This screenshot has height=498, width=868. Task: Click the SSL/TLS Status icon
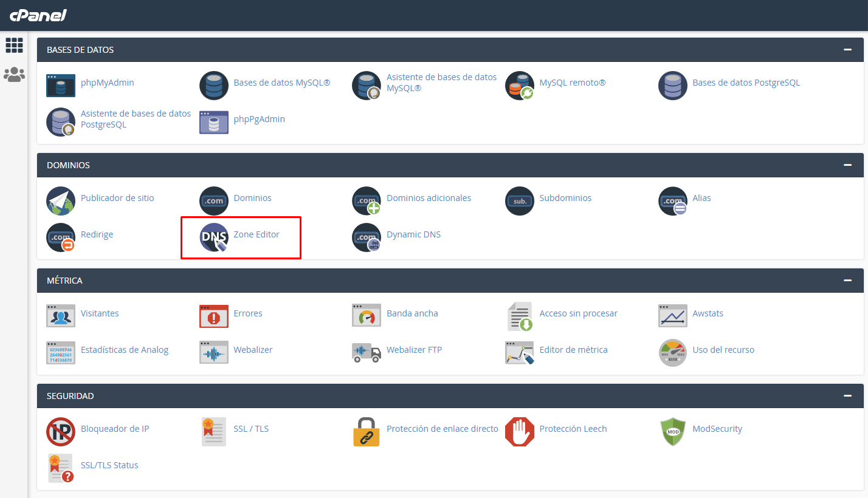(x=61, y=468)
